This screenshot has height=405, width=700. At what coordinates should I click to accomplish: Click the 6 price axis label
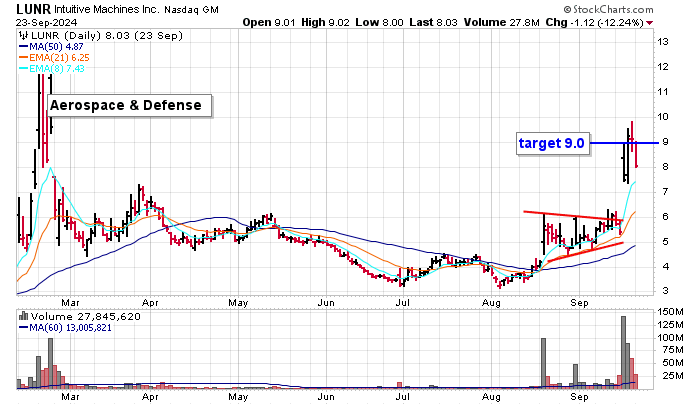(665, 217)
